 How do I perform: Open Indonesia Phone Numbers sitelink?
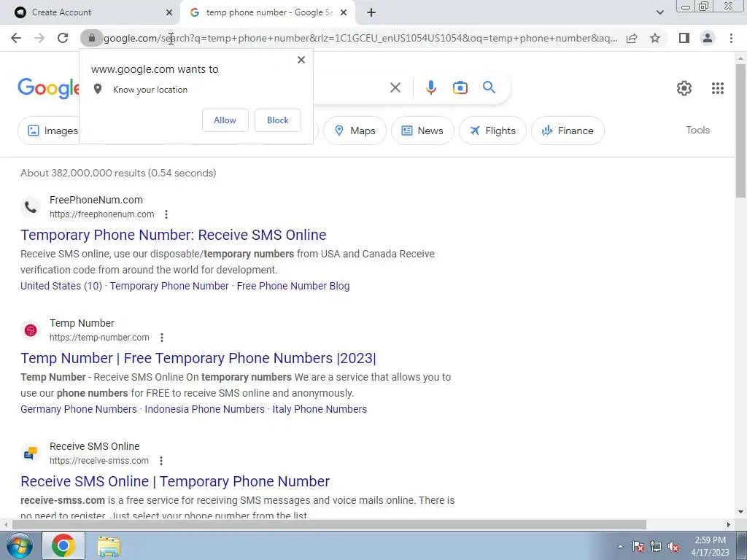point(204,409)
